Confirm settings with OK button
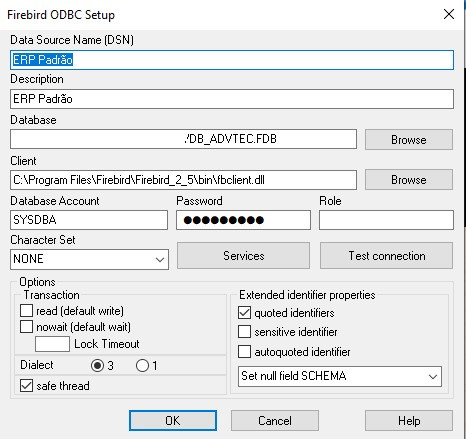The width and height of the screenshot is (466, 439). (x=173, y=421)
